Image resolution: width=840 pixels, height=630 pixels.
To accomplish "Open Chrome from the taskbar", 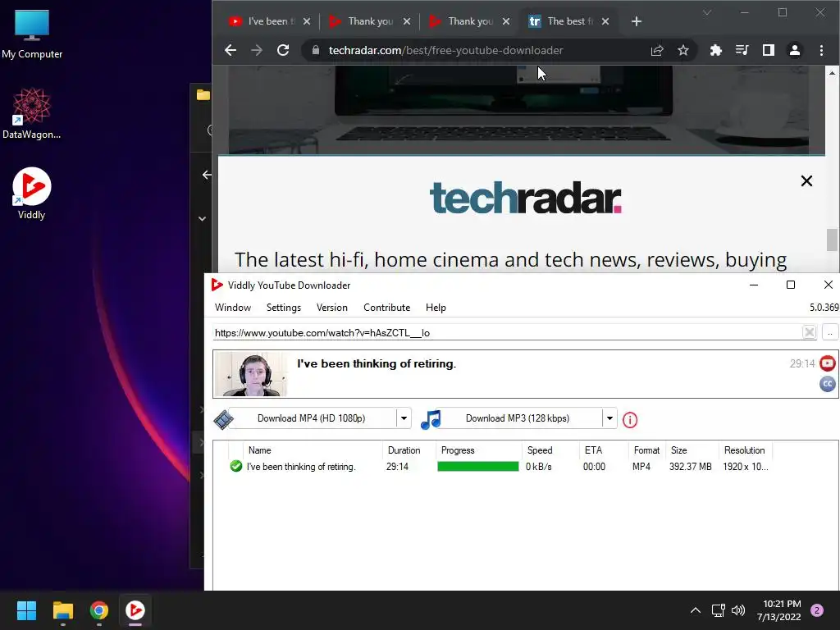I will click(99, 610).
